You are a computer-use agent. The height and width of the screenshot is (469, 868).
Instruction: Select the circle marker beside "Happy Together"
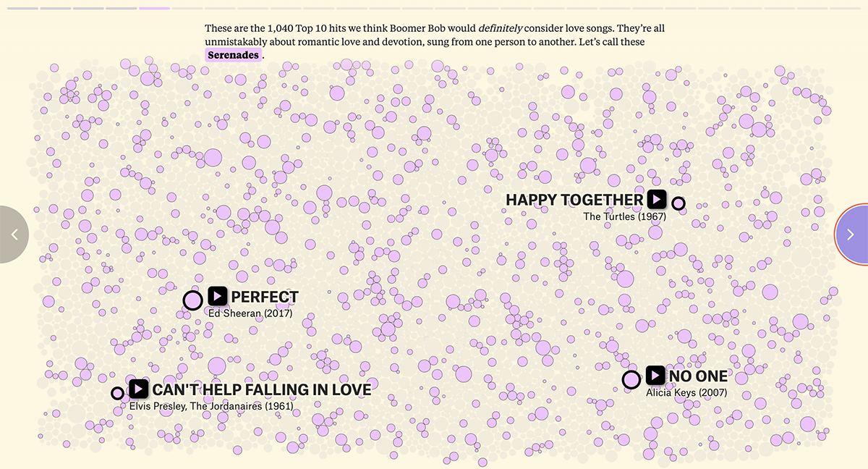pos(678,203)
